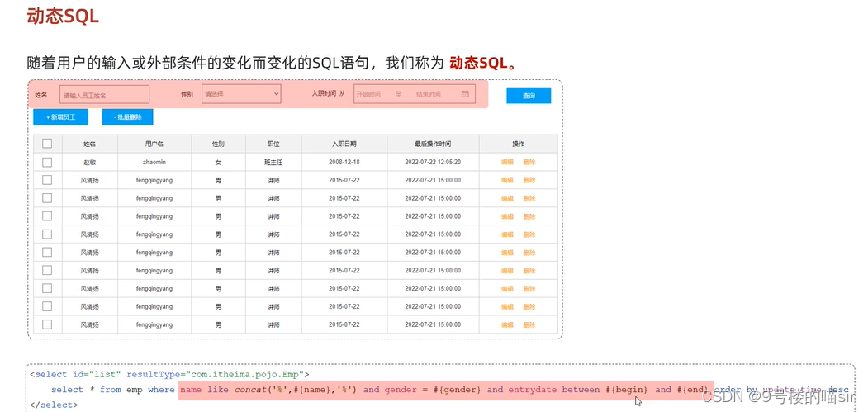Click the 姓名 table column header
This screenshot has height=412, width=868.
coord(90,144)
